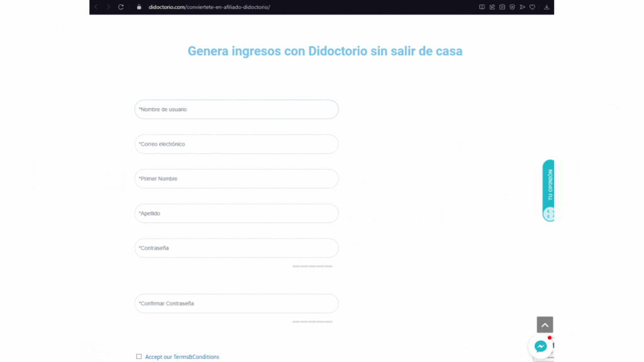Click the camera snapshot icon in toolbar

502,7
